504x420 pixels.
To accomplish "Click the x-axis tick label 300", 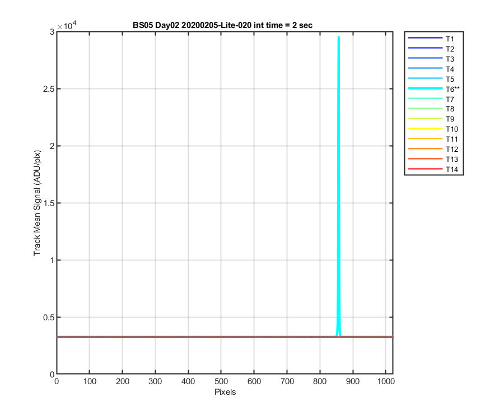I will 155,381.
